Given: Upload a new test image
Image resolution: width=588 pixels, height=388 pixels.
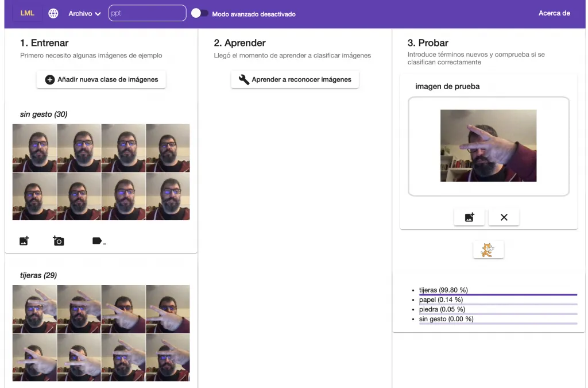Looking at the screenshot, I should tap(469, 217).
